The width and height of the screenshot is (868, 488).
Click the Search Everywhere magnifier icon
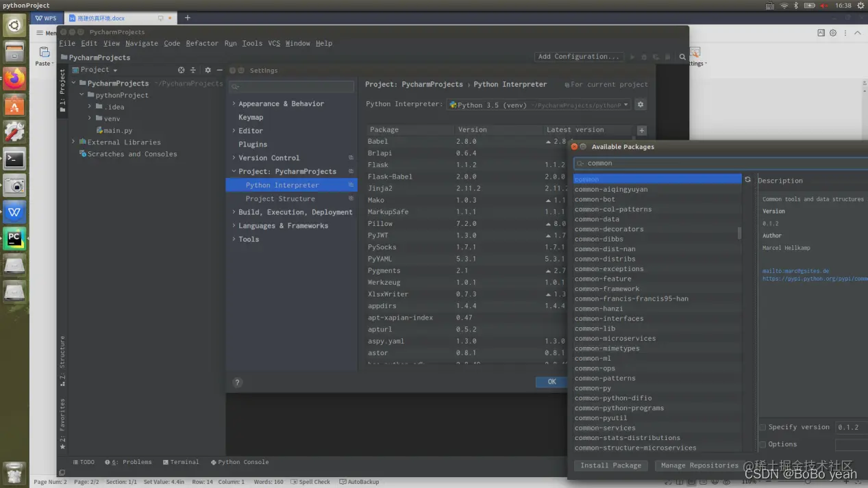point(682,57)
